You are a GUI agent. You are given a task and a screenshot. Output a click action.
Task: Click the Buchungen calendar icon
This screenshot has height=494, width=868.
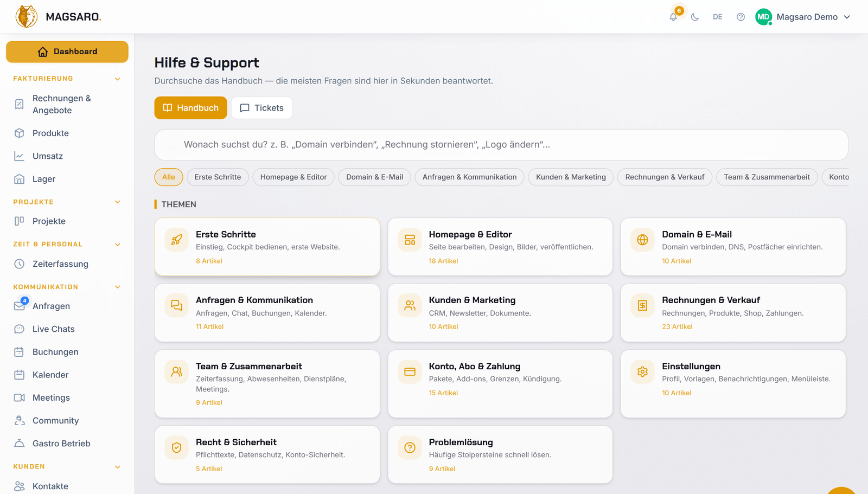pos(20,352)
